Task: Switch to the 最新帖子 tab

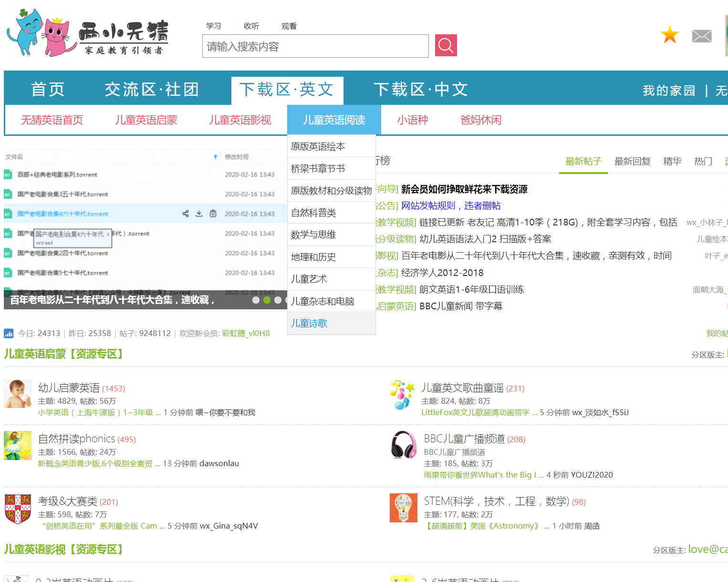Action: [583, 161]
